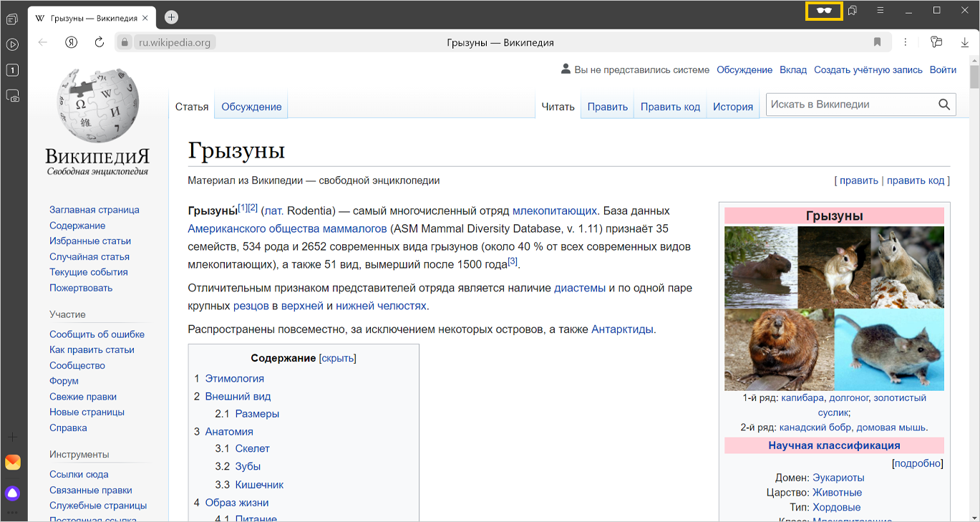The image size is (980, 522).
Task: Open the capybara thumbnail in infobox
Action: [761, 268]
